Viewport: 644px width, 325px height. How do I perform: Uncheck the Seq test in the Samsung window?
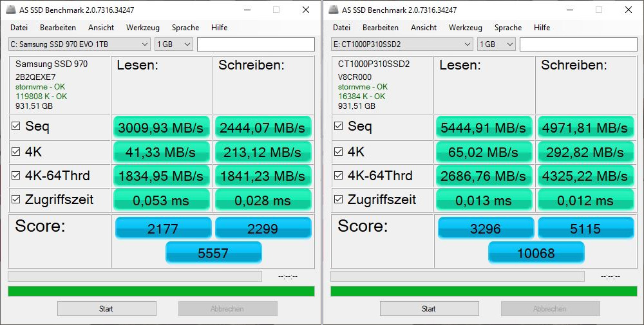(x=15, y=126)
